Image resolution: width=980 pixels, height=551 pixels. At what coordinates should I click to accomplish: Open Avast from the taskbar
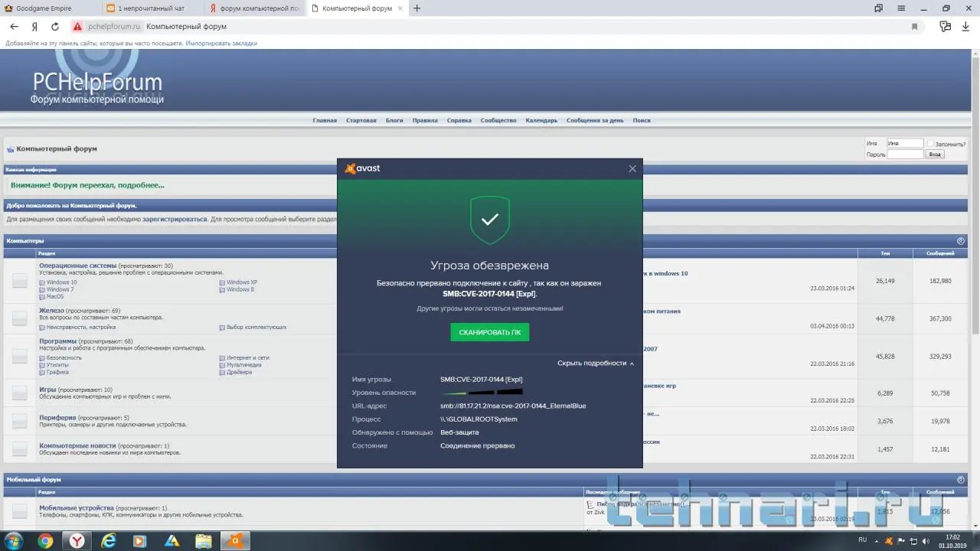coord(236,541)
